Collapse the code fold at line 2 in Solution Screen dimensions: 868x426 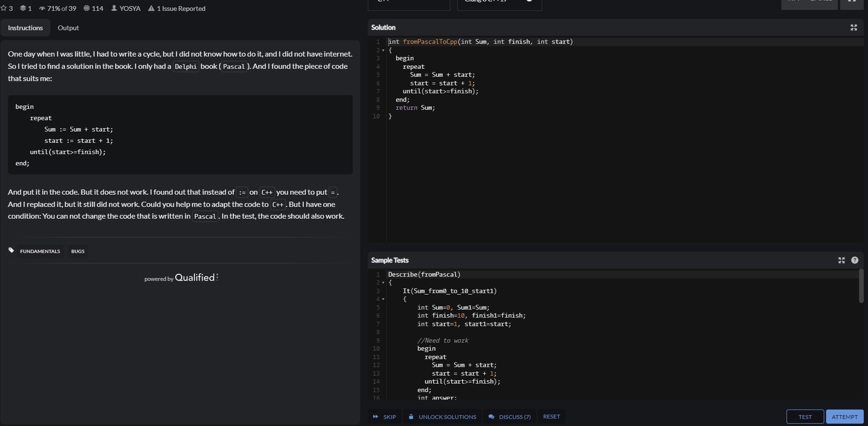383,50
